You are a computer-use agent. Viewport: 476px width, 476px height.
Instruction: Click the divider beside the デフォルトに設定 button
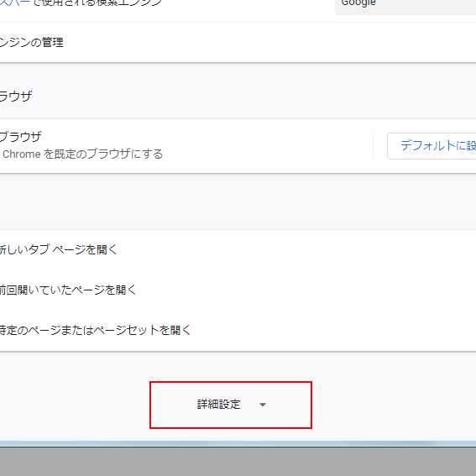[373, 146]
